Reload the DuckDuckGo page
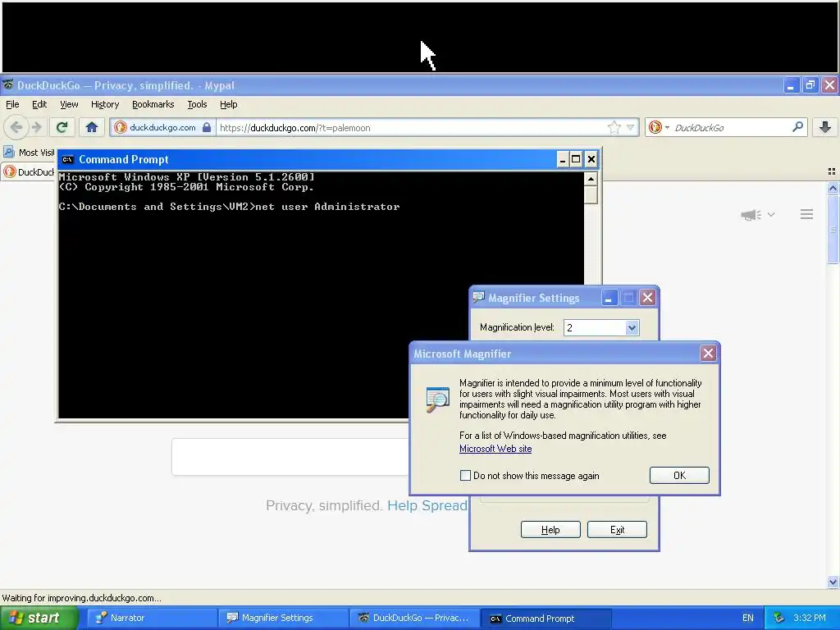Viewport: 840px width, 630px height. [x=62, y=127]
